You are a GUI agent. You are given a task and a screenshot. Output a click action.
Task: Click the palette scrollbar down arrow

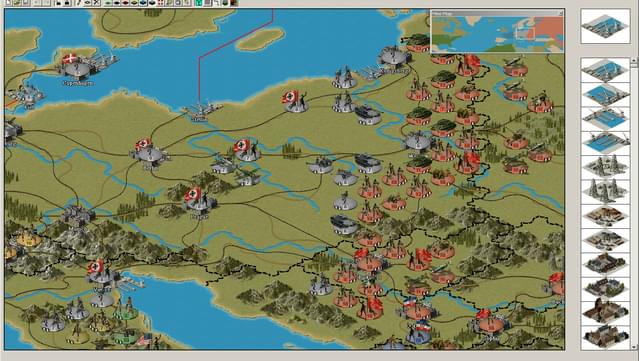(x=634, y=347)
